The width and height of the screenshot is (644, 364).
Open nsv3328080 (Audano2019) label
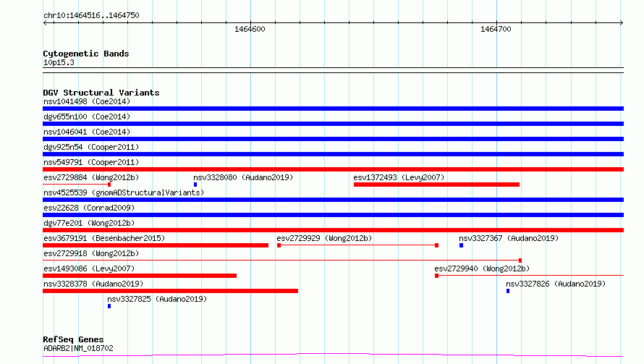[x=243, y=177]
